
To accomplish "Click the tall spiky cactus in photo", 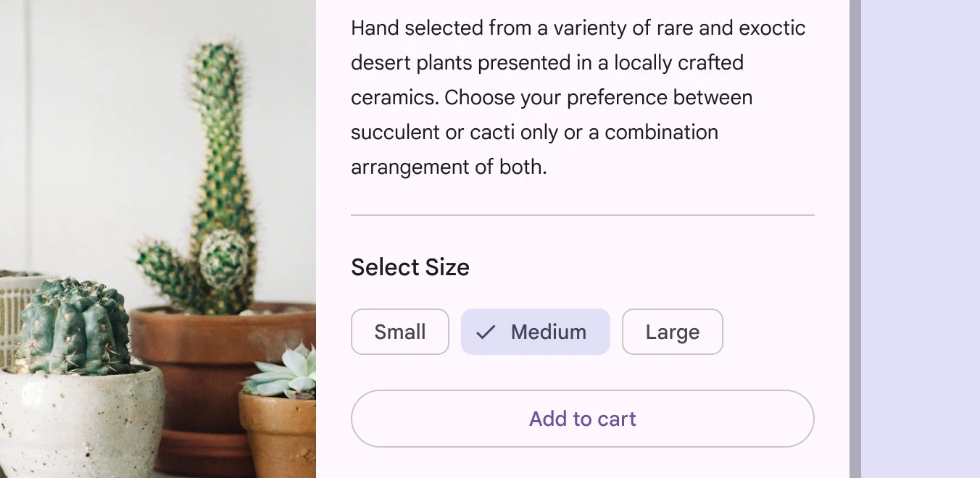I will [219, 145].
